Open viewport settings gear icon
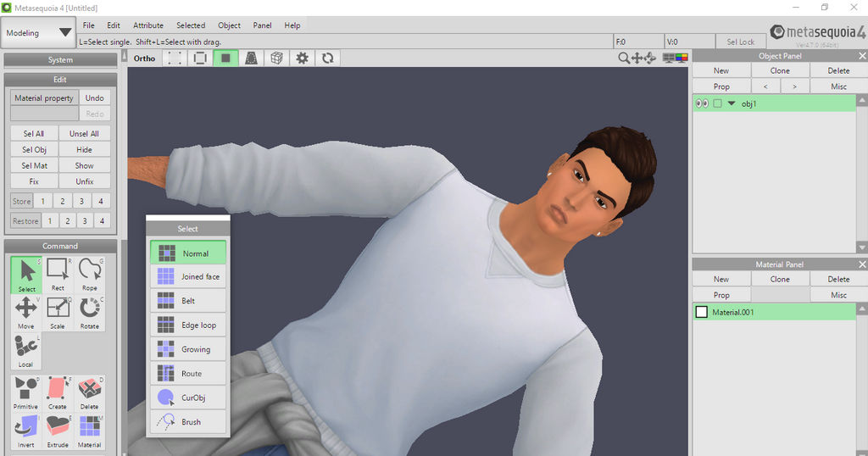Screen dimensions: 868x456 click(x=303, y=58)
